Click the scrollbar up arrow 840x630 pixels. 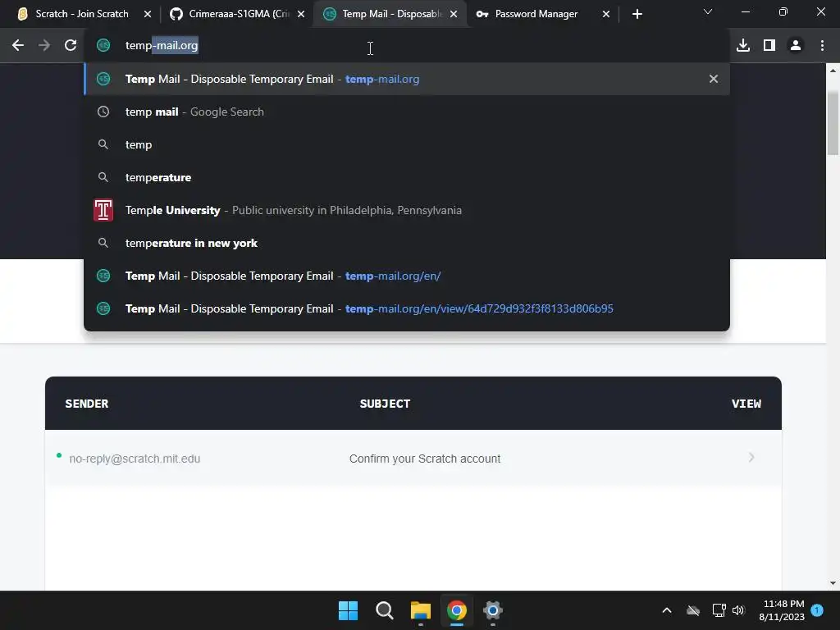point(833,71)
